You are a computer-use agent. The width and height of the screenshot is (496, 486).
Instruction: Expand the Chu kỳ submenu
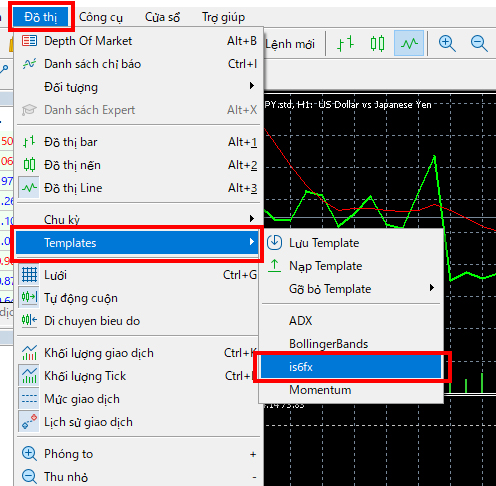click(x=138, y=219)
